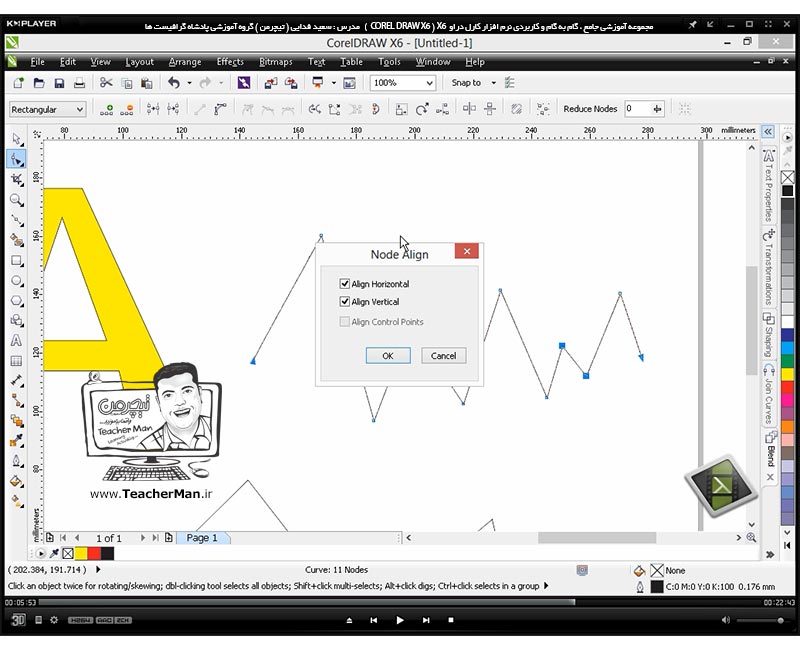The width and height of the screenshot is (800, 650).
Task: Open the undo history dropdown arrow
Action: coord(189,83)
